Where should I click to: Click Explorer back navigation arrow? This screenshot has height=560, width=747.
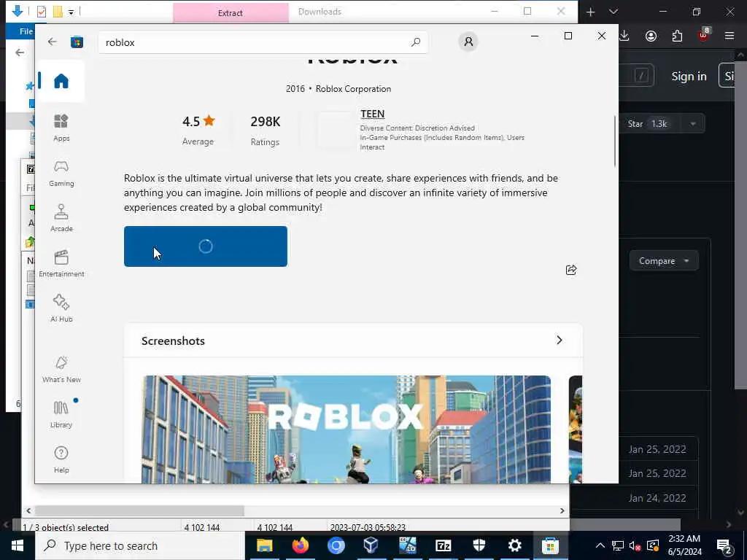(x=20, y=52)
